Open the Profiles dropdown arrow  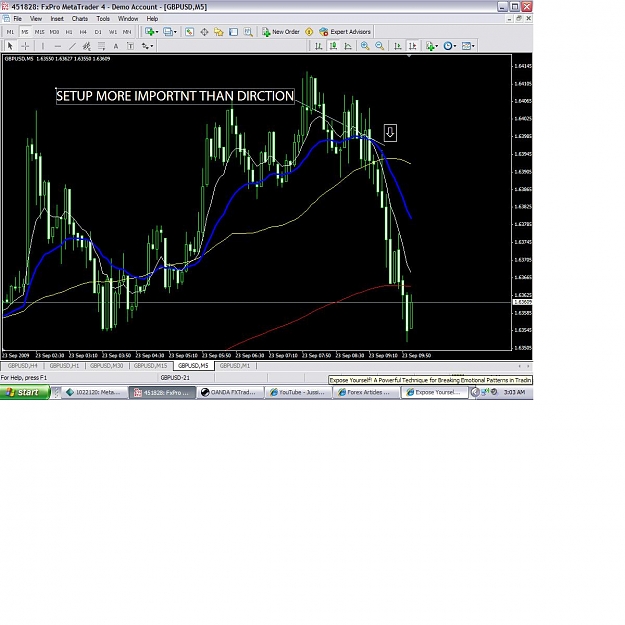[x=175, y=32]
